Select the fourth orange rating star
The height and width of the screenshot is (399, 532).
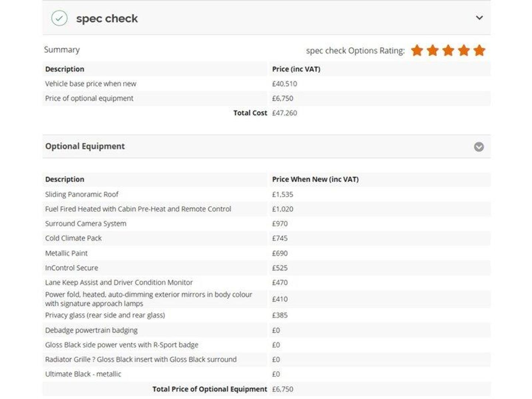coord(464,50)
